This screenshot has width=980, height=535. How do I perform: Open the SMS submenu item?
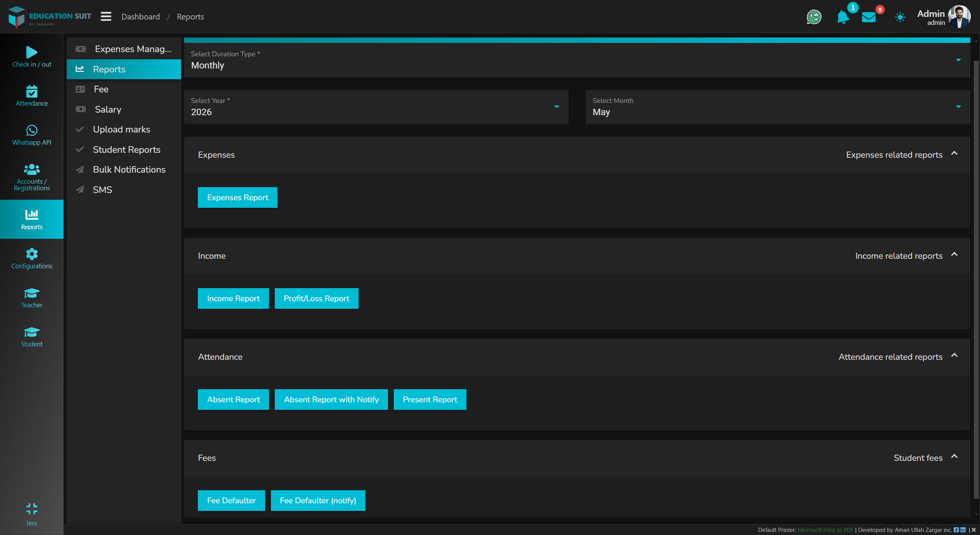(x=124, y=190)
